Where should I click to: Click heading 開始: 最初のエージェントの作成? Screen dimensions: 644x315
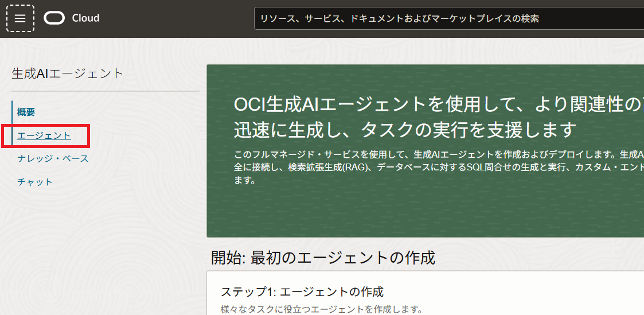tap(323, 258)
